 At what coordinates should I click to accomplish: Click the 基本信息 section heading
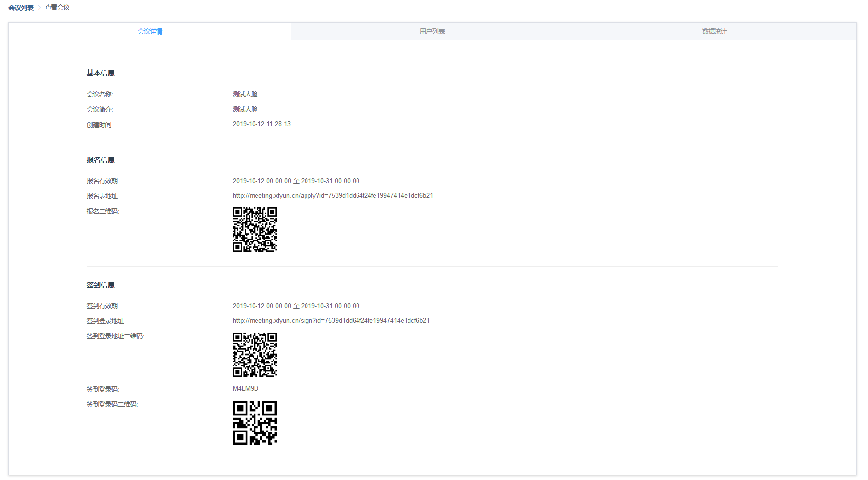(x=101, y=73)
